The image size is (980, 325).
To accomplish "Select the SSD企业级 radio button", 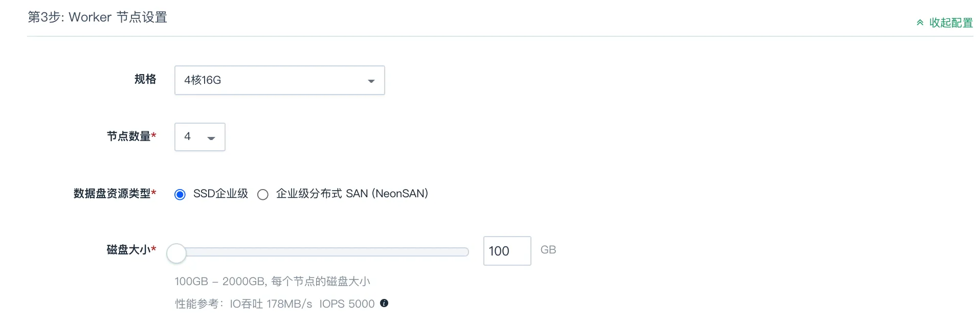I will point(180,194).
